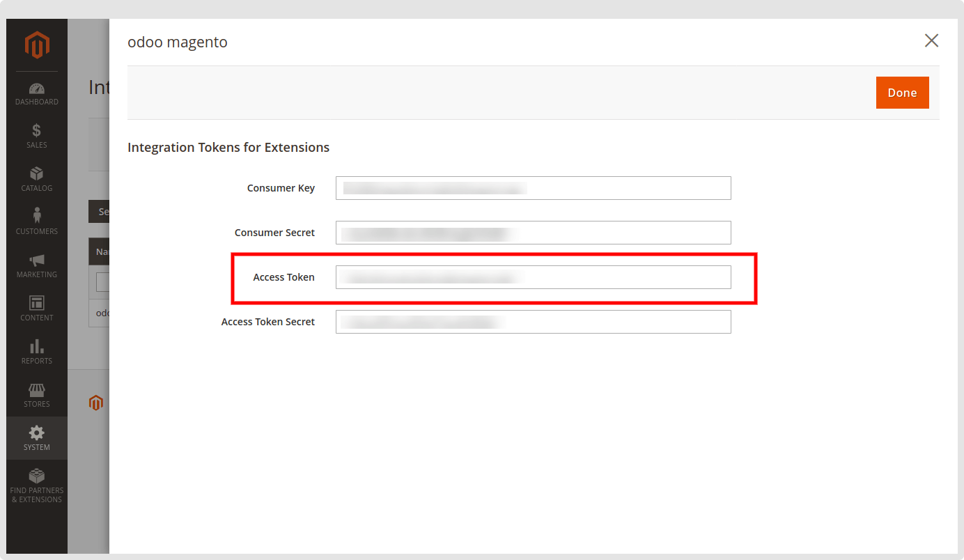Click the Consumer Key label
Image resolution: width=964 pixels, height=560 pixels.
(281, 188)
